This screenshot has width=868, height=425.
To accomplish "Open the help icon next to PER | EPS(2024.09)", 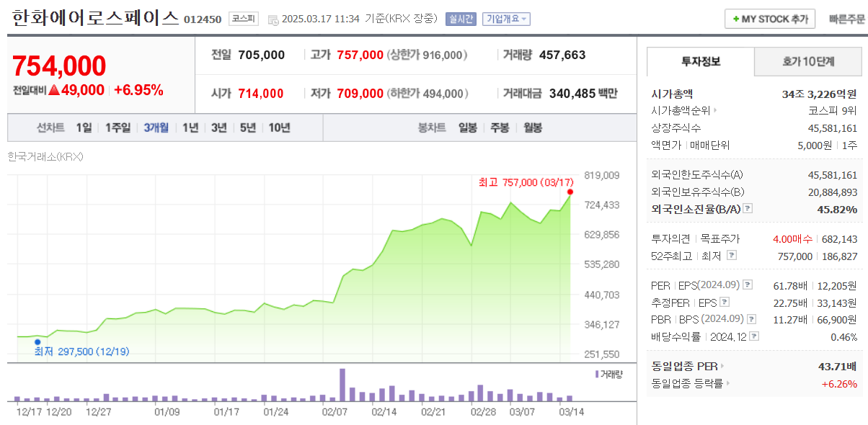I will (x=748, y=285).
